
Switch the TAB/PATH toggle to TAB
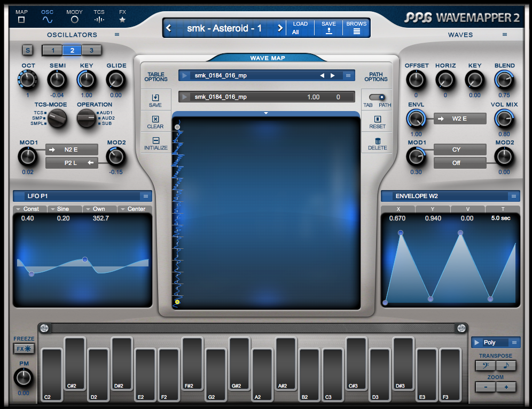point(374,98)
